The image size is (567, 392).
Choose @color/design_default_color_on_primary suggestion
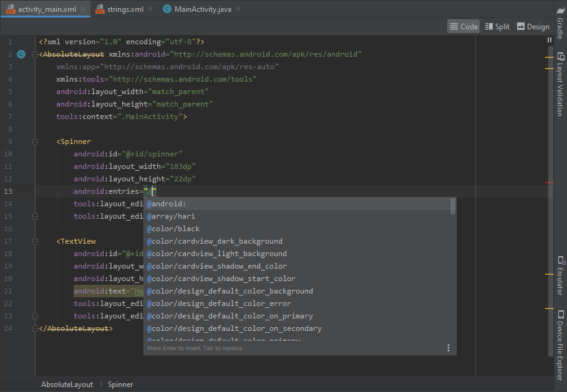point(298,316)
